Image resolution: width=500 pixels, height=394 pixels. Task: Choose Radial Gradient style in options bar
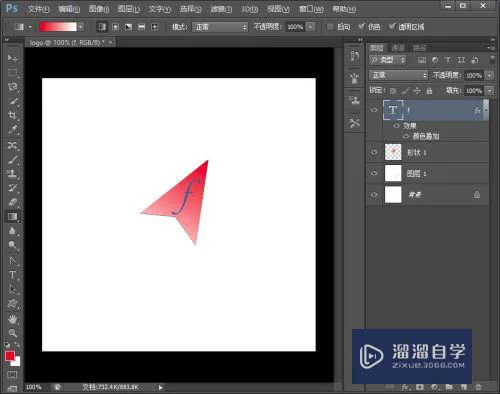[x=115, y=27]
